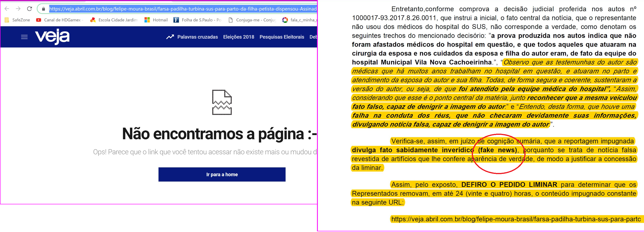The height and width of the screenshot is (232, 644).
Task: Click the YouTube icon of HDGamex bookmark
Action: click(38, 20)
